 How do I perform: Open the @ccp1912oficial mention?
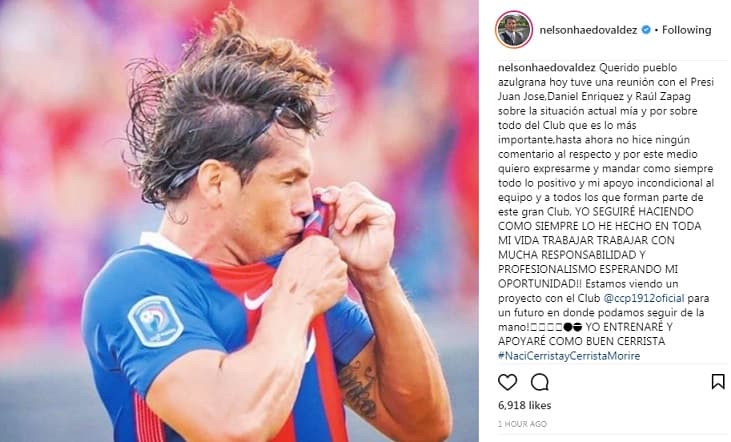pyautogui.click(x=643, y=298)
